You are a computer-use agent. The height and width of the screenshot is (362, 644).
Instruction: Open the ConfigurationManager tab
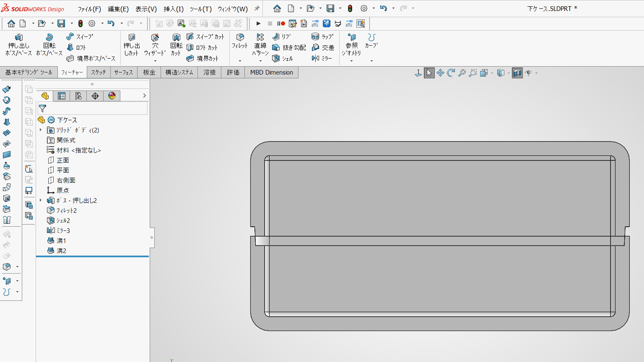(78, 96)
